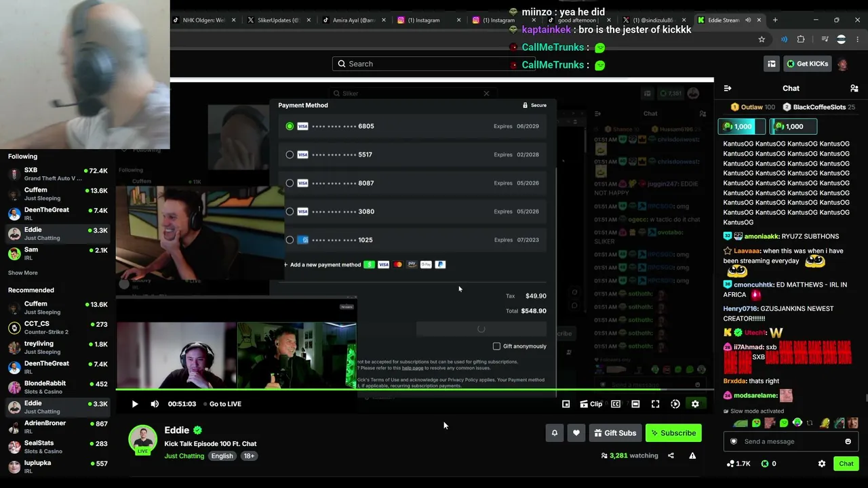Share the stream via share icon

(x=671, y=455)
